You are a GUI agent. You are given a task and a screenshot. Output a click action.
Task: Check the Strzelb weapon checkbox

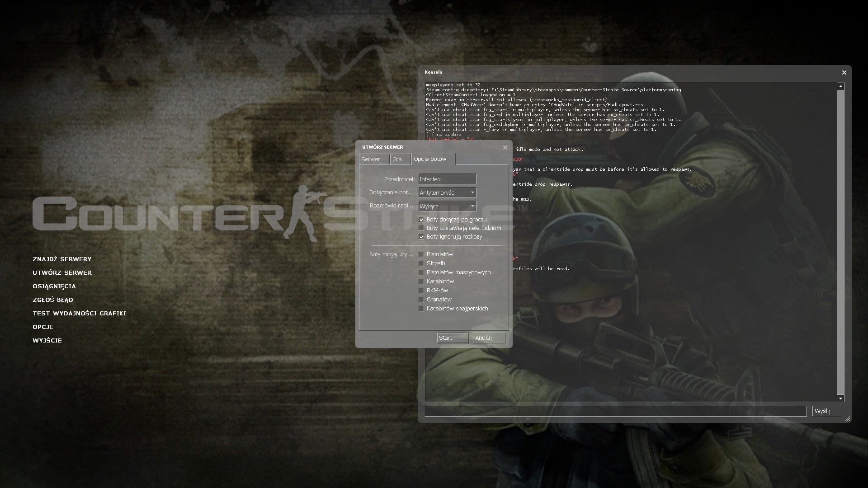coord(421,263)
